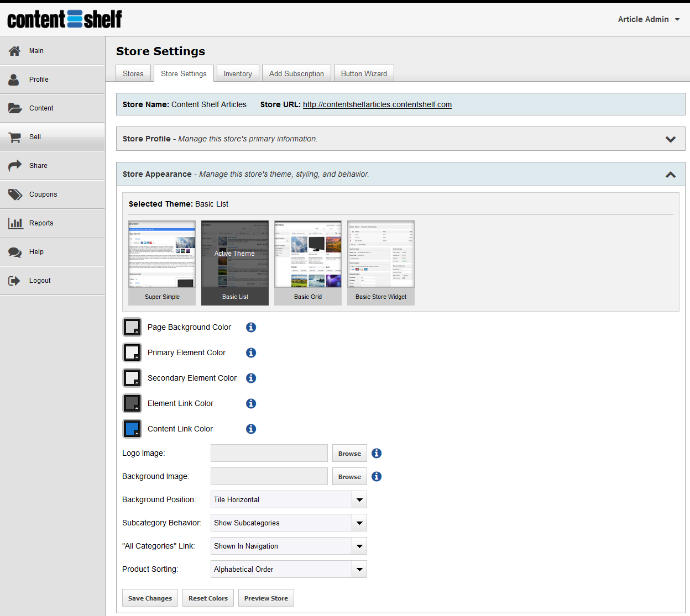Screen dimensions: 690x616
Task: Open the Product Sorting dropdown
Action: [289, 569]
